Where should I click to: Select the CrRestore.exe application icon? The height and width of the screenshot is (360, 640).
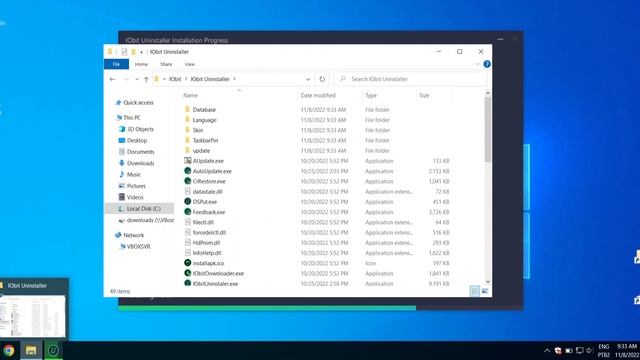[x=187, y=181]
